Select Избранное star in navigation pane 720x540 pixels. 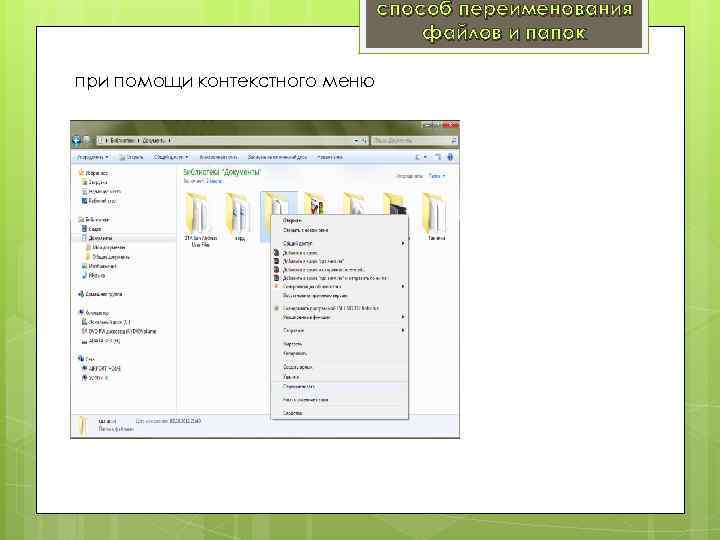pos(93,173)
